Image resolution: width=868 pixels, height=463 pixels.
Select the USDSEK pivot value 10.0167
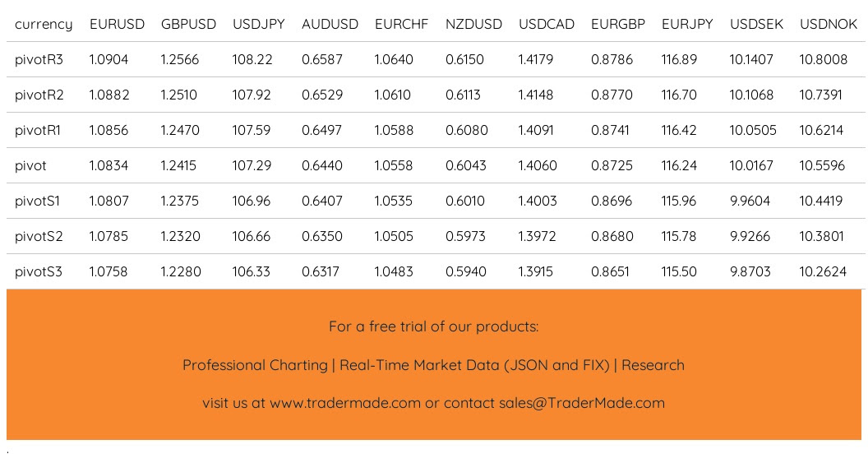click(x=750, y=165)
